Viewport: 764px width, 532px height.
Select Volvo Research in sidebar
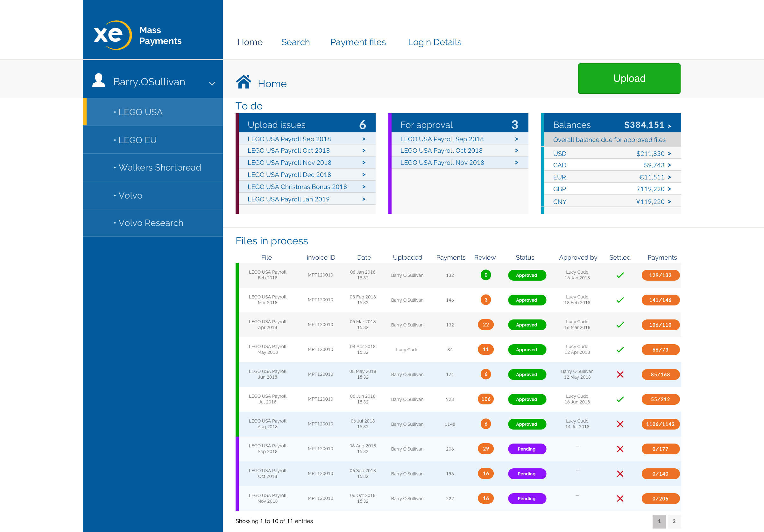[150, 223]
